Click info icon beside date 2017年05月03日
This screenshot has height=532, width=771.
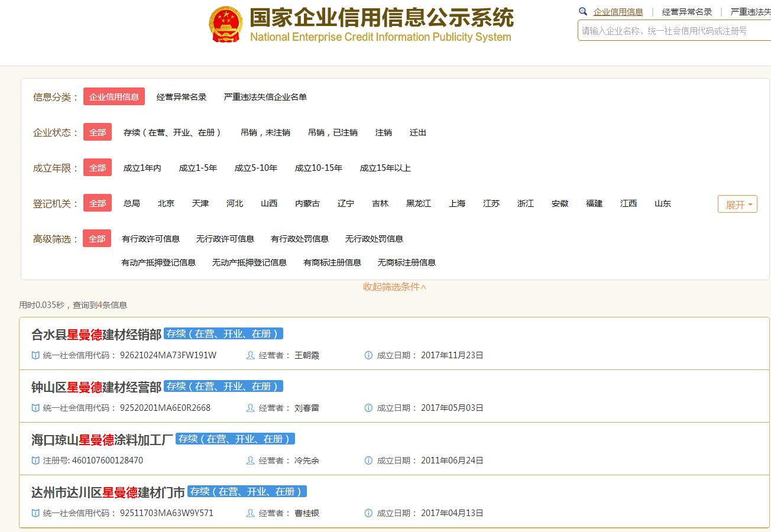[368, 408]
